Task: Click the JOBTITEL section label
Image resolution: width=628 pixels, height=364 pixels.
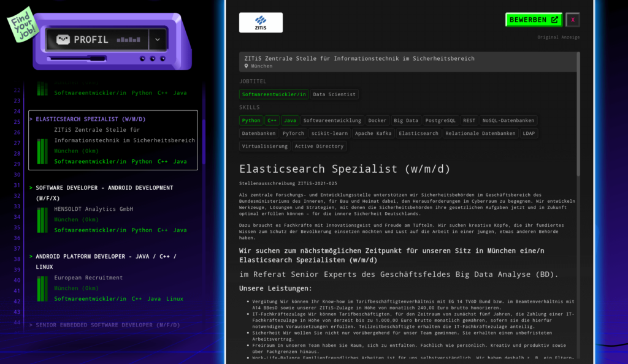Action: 253,82
